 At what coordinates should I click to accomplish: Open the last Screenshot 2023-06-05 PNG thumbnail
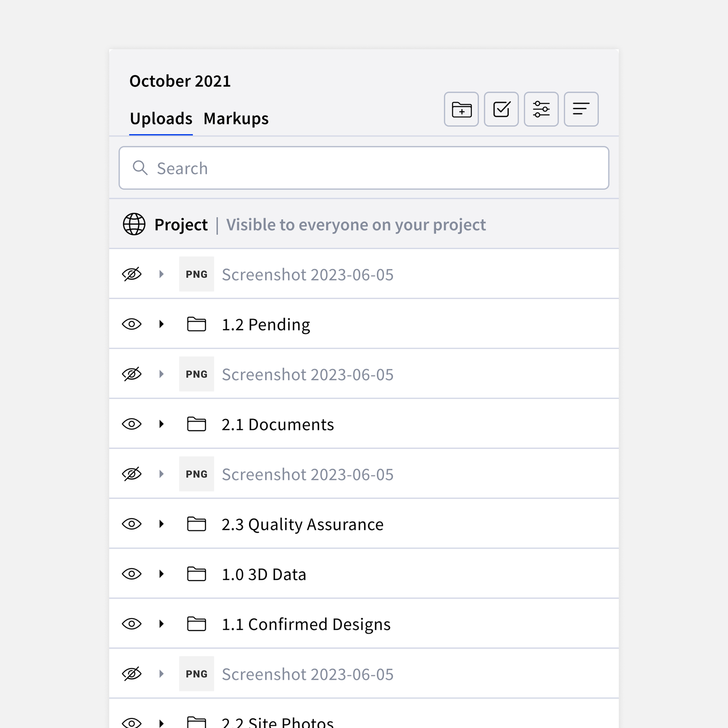(196, 674)
